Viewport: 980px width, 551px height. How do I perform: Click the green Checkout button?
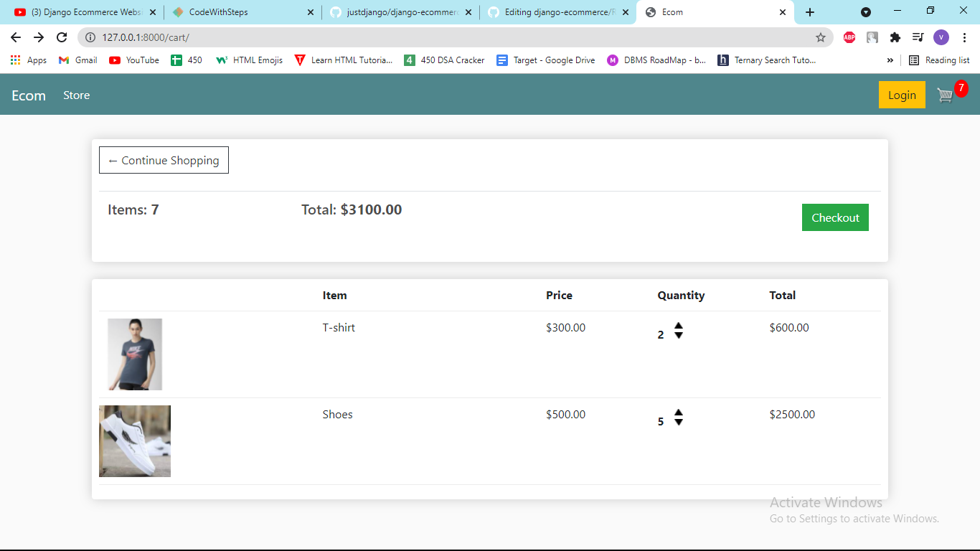click(835, 217)
